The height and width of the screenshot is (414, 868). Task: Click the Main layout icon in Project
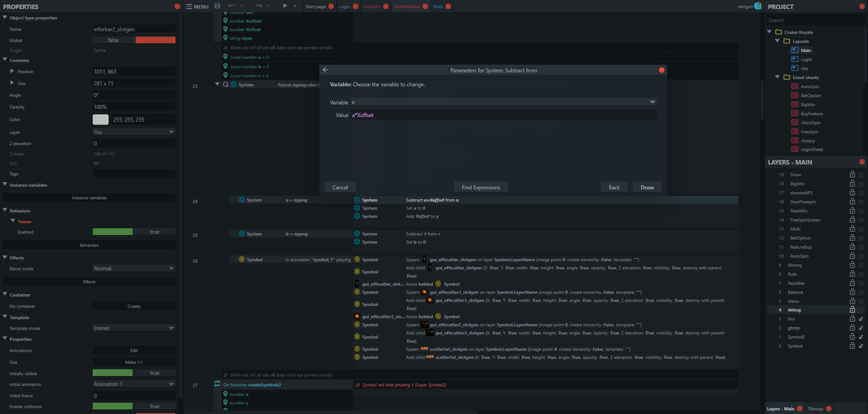click(x=795, y=50)
